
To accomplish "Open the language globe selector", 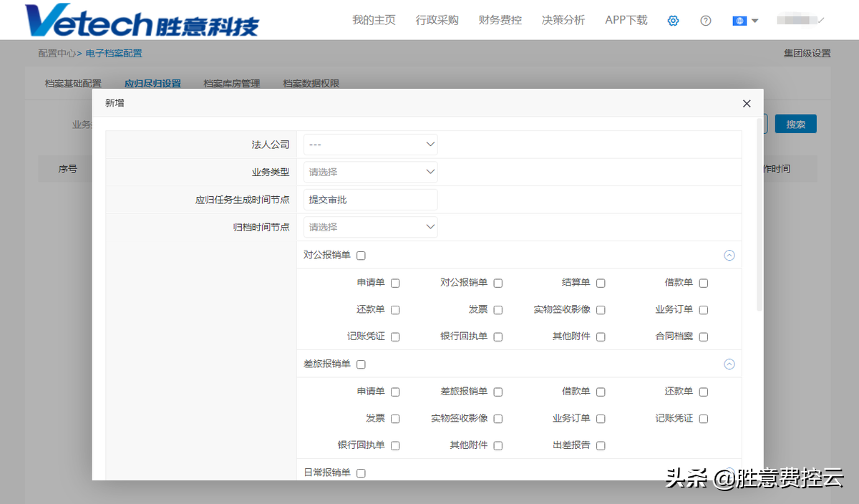I will click(745, 21).
